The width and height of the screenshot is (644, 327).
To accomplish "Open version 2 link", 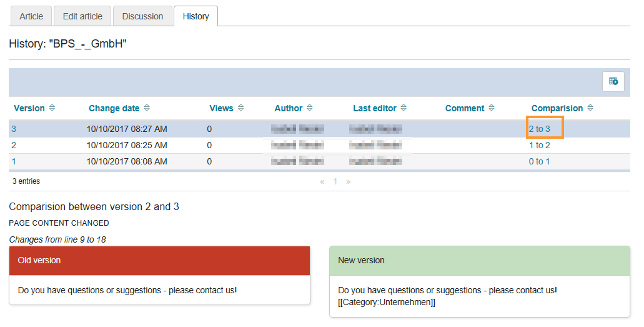I will [14, 145].
